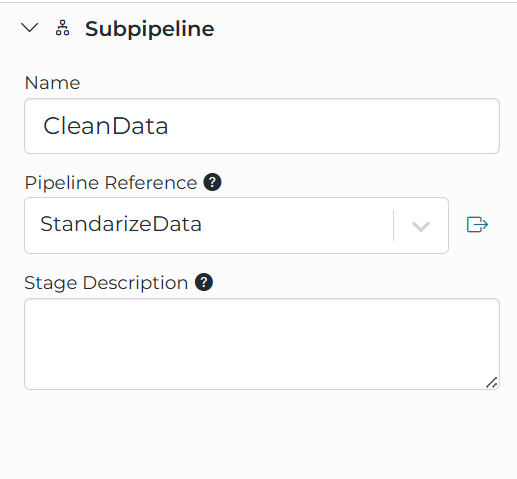Click the Stage Description label

point(106,283)
